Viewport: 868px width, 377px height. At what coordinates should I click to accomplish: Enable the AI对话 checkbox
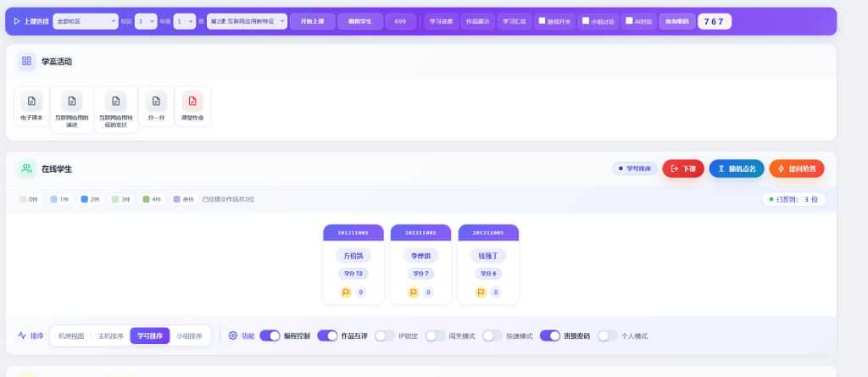628,20
